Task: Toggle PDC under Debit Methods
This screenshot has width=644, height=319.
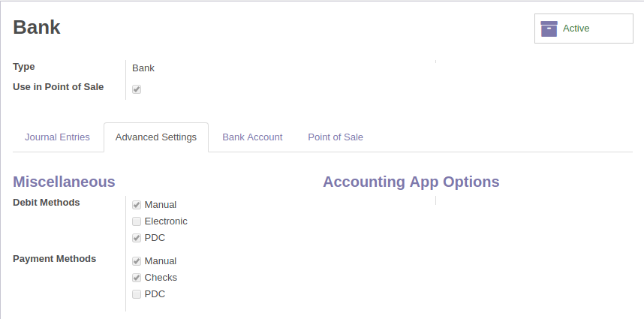Action: click(x=137, y=238)
